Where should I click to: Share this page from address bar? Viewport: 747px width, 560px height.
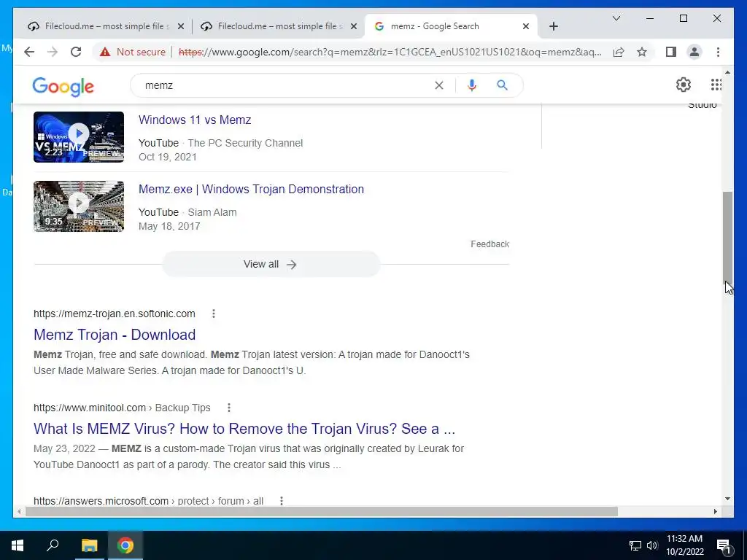pos(619,52)
